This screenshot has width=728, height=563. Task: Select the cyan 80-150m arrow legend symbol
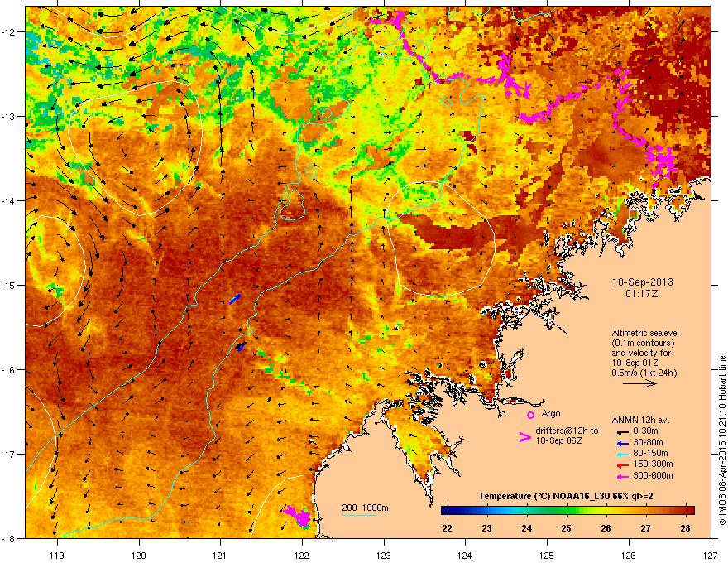(x=623, y=454)
